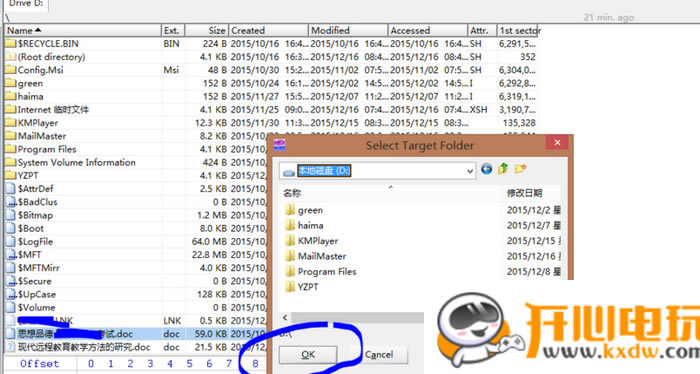This screenshot has height=374, width=700.
Task: Click the back arrow icon in dialog
Action: click(487, 169)
